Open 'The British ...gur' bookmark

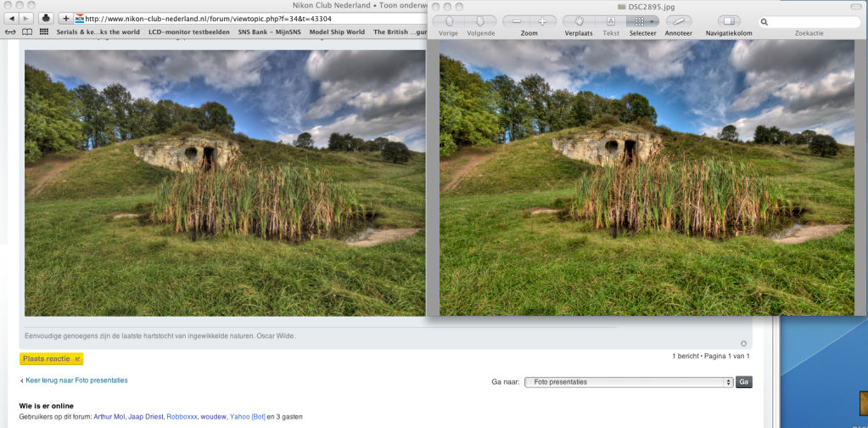400,32
